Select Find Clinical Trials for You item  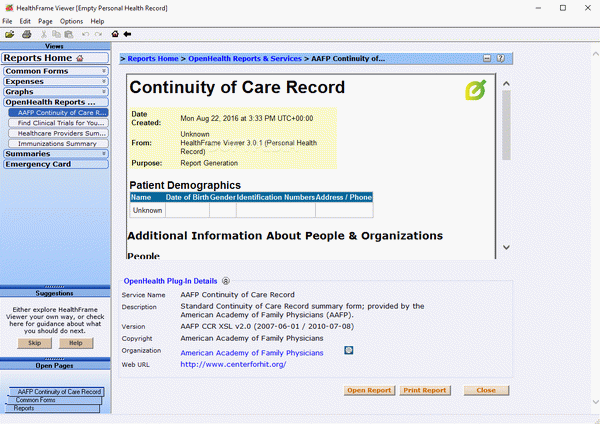pyautogui.click(x=58, y=123)
